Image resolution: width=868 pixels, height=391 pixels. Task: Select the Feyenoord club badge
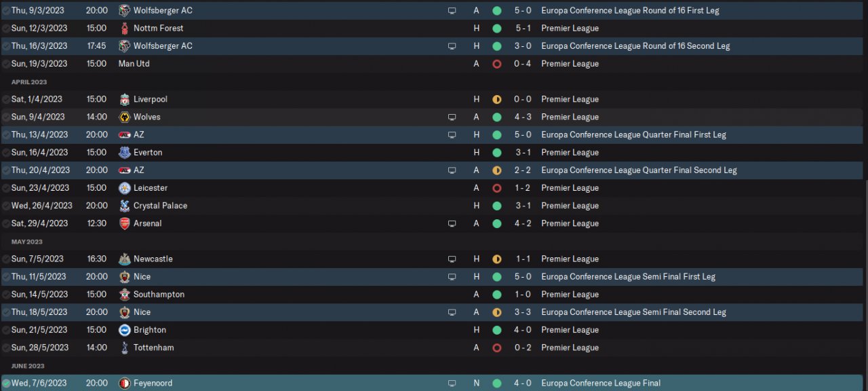[x=124, y=384]
